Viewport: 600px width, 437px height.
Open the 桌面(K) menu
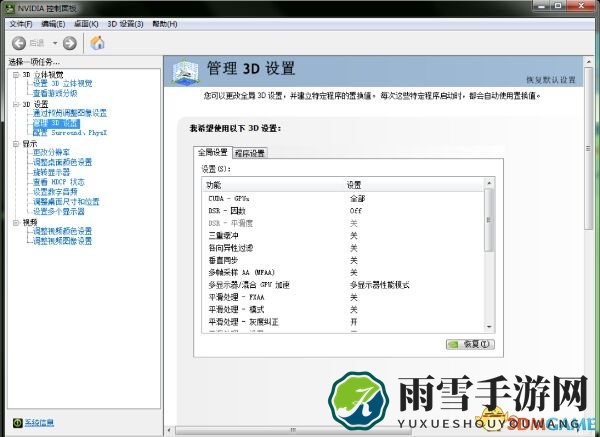pos(86,24)
